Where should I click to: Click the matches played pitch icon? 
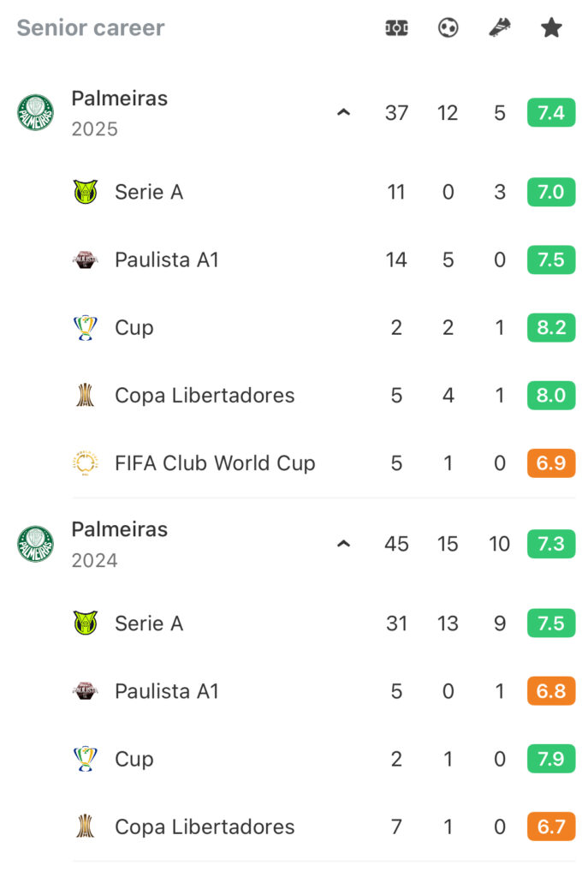click(396, 27)
